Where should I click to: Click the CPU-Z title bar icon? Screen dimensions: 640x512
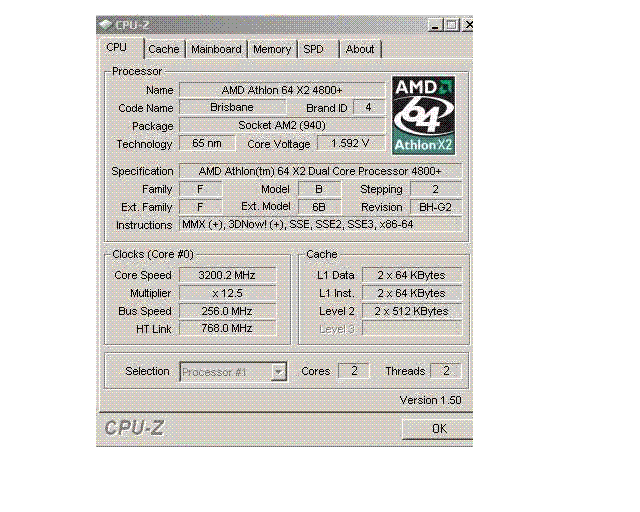pyautogui.click(x=106, y=25)
